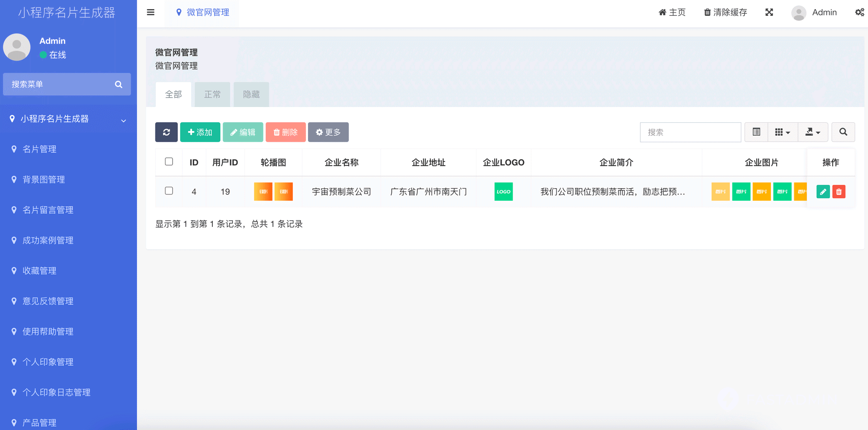
Task: Click the sidebar collapse hamburger icon
Action: coord(150,12)
